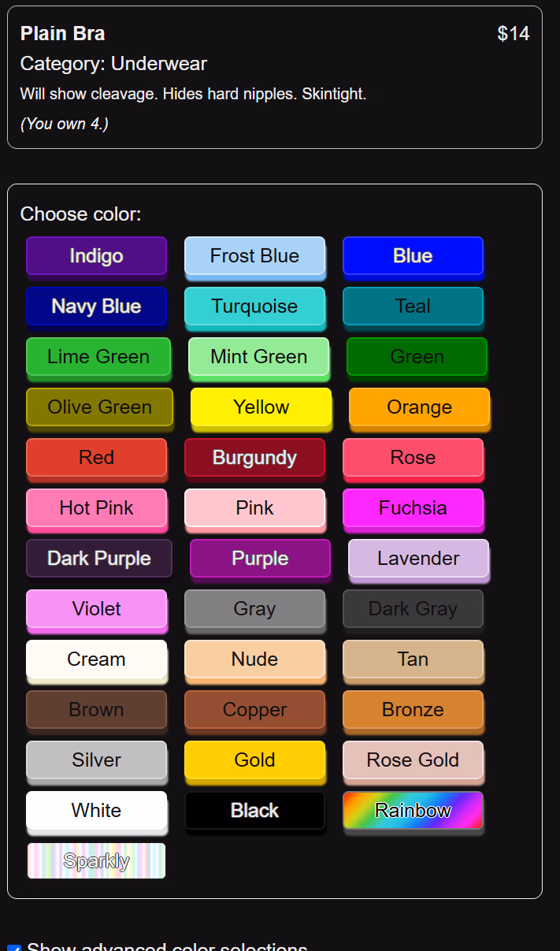Choose the Sparkly pattern option

(96, 861)
